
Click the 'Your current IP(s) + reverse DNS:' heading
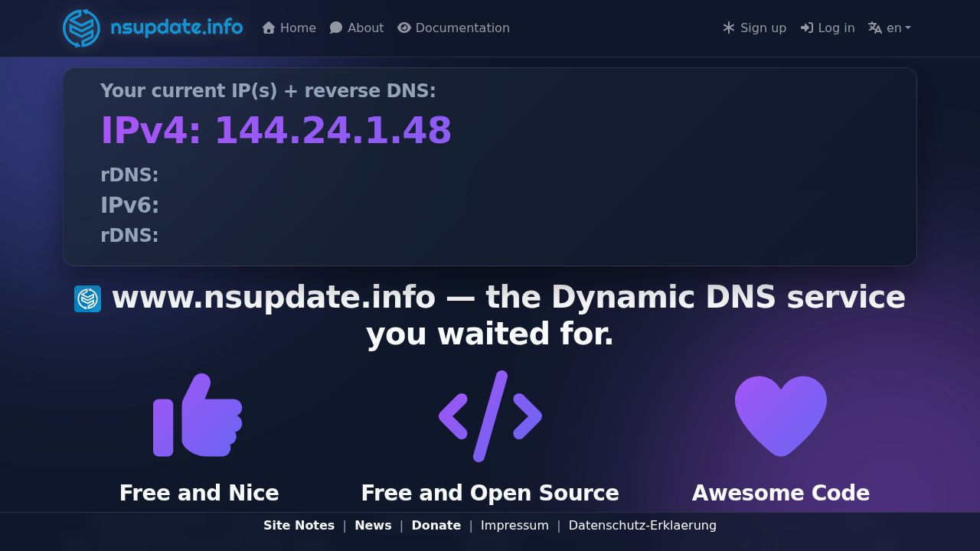point(268,90)
